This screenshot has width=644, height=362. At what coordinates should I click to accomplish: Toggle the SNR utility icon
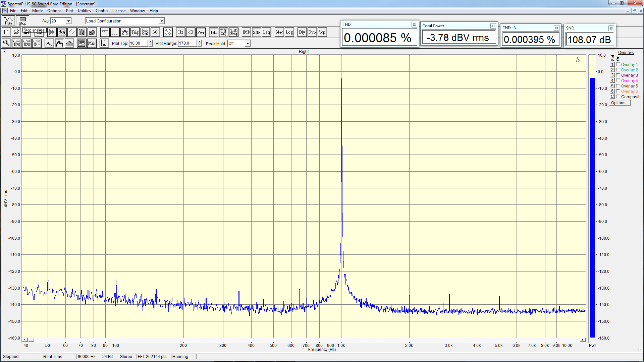(x=257, y=32)
